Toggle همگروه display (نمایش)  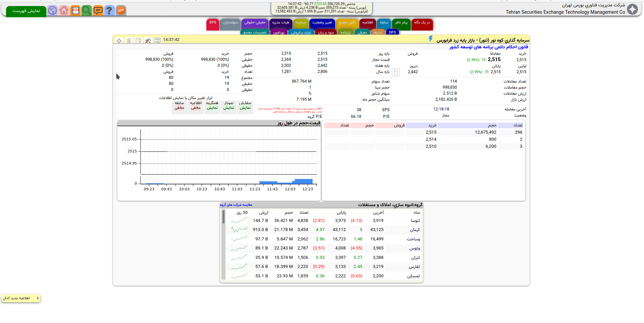pyautogui.click(x=212, y=107)
